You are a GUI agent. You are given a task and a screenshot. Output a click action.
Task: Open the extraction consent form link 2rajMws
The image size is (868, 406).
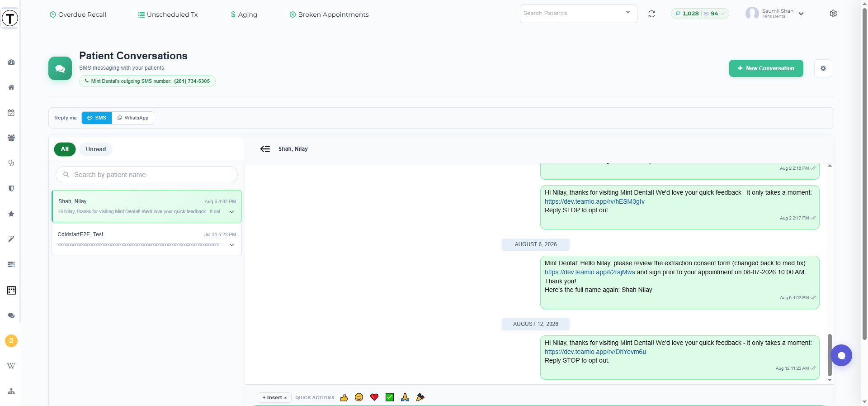590,272
